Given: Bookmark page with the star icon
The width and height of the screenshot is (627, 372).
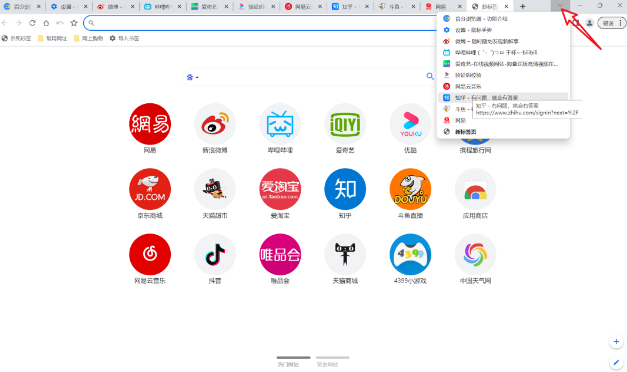Looking at the screenshot, I should pos(74,23).
